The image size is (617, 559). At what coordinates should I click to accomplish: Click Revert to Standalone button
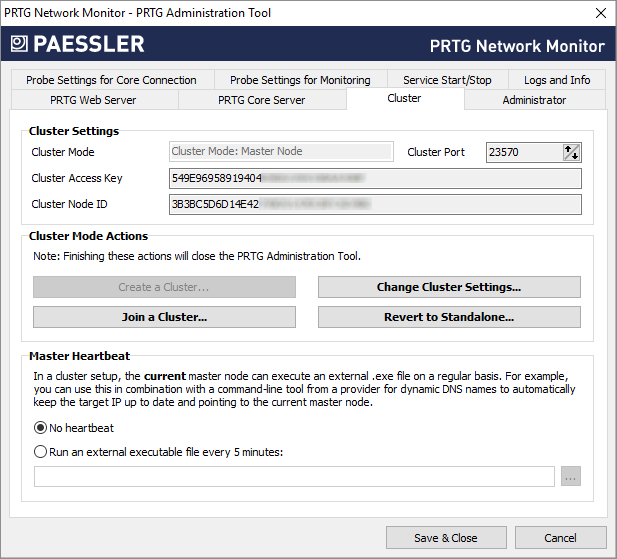(x=449, y=317)
